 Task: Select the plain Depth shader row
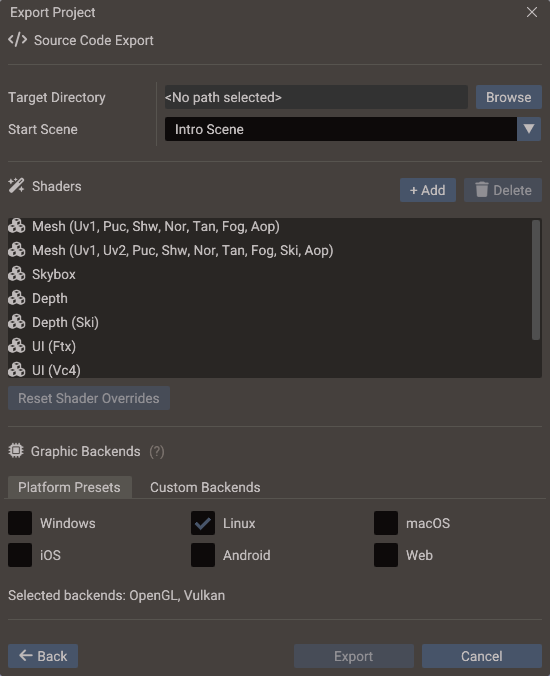coord(269,298)
